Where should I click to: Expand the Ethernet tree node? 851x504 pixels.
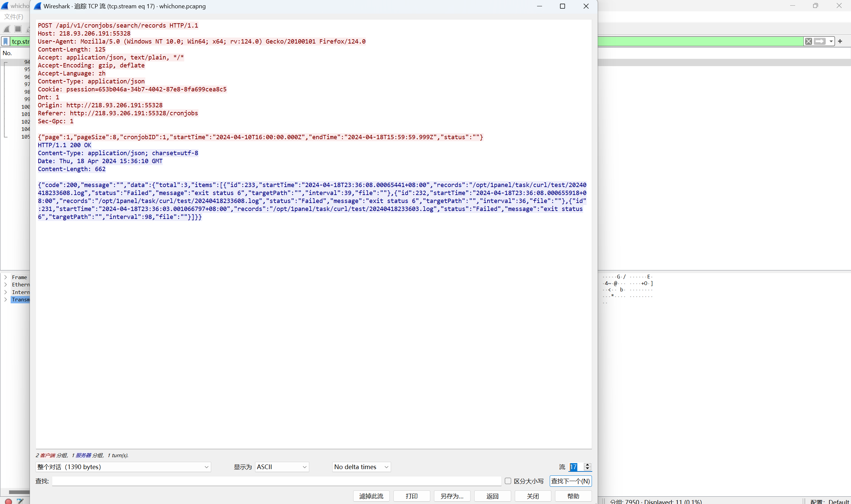5,285
